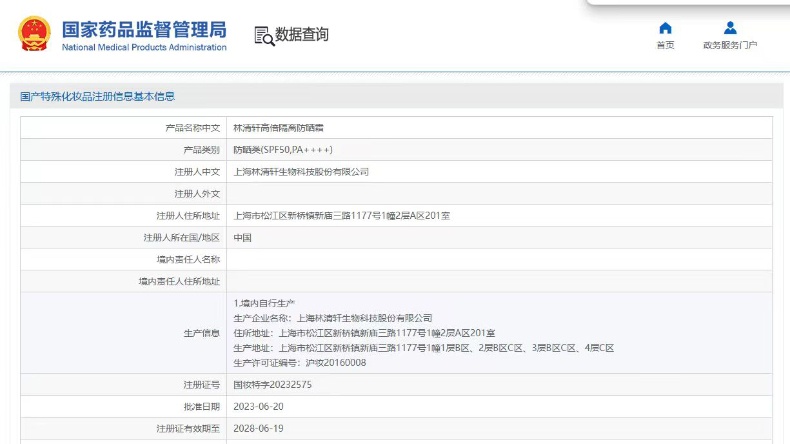Select the 注册人所在国/地区 label
The image size is (790, 444).
coord(182,237)
